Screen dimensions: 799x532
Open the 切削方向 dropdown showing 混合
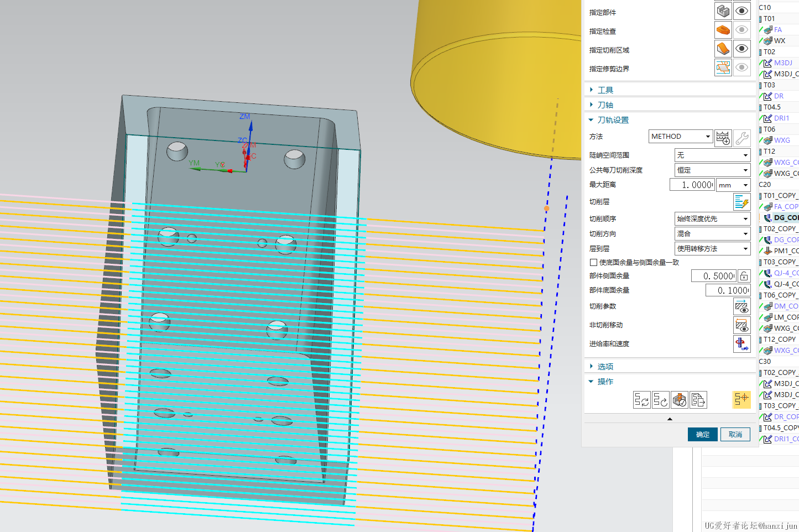tap(712, 234)
